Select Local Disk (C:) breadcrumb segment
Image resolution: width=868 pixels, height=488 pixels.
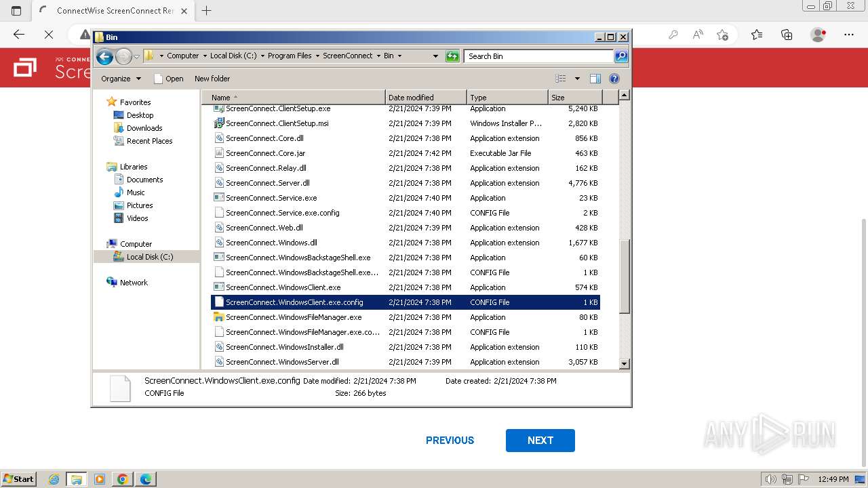coord(233,56)
